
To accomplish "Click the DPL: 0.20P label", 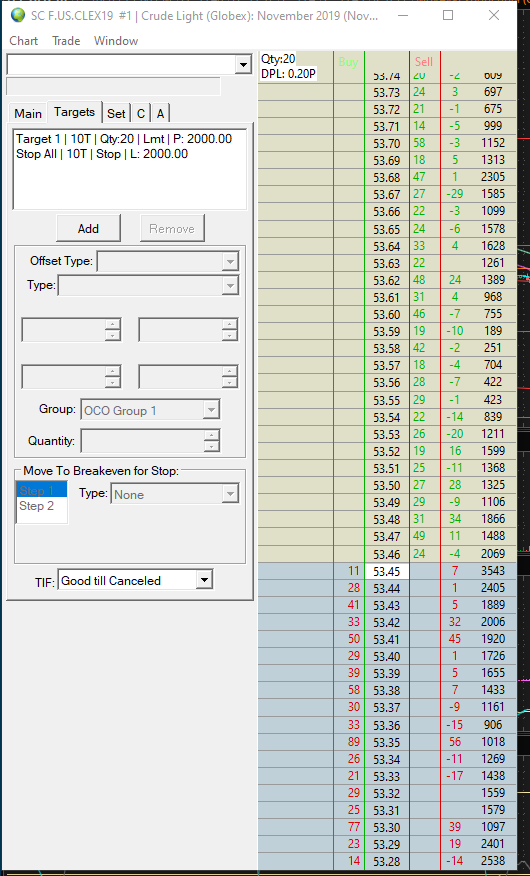I will [289, 74].
